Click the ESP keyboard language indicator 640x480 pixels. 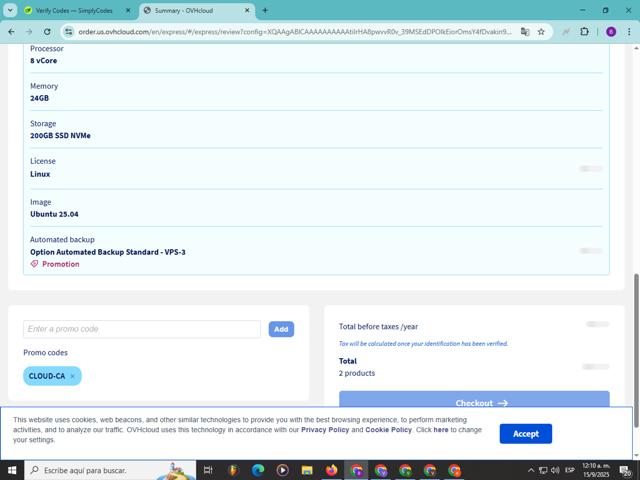coord(570,470)
